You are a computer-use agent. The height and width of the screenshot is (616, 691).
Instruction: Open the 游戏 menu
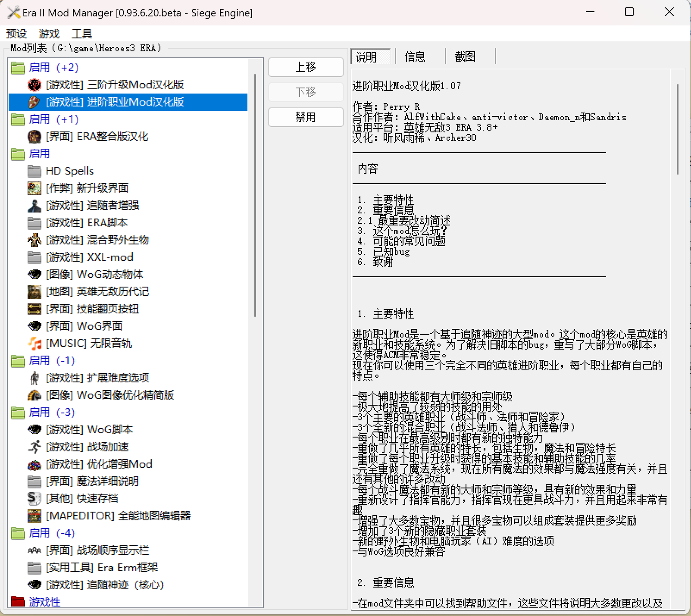click(49, 34)
